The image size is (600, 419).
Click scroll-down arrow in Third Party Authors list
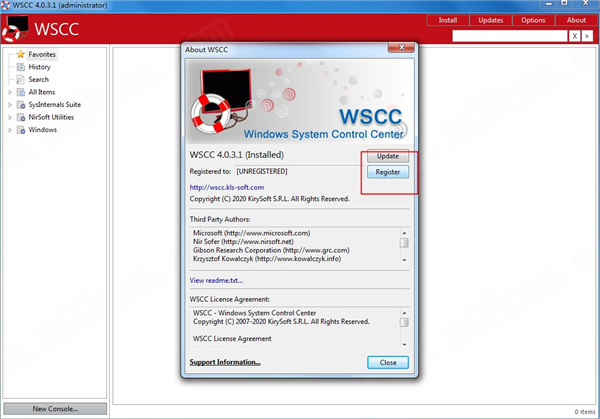pyautogui.click(x=404, y=260)
